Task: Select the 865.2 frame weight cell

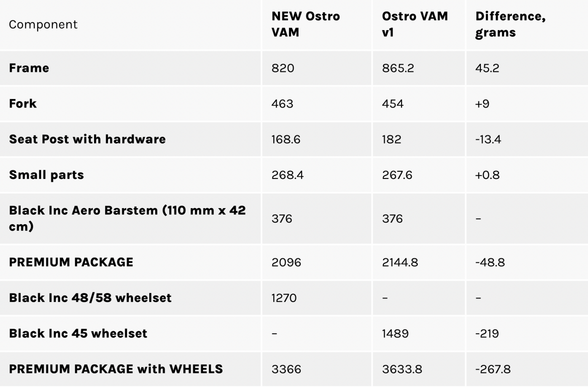Action: [x=398, y=68]
